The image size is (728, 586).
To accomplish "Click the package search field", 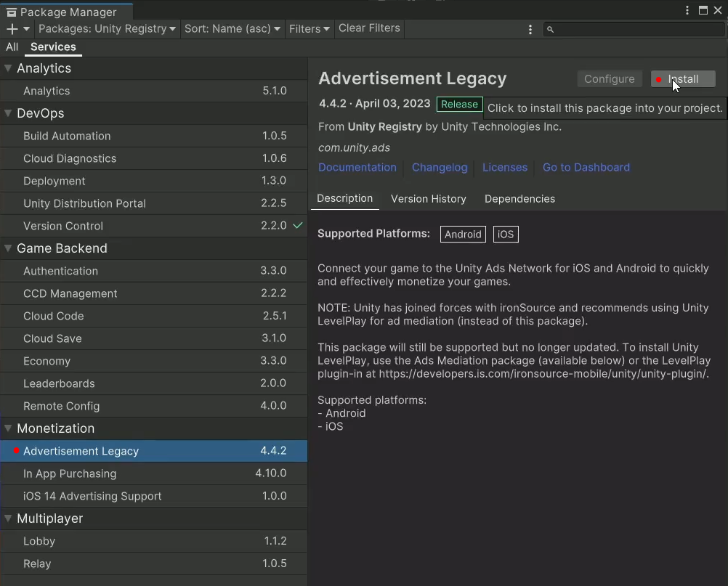I will (x=634, y=29).
